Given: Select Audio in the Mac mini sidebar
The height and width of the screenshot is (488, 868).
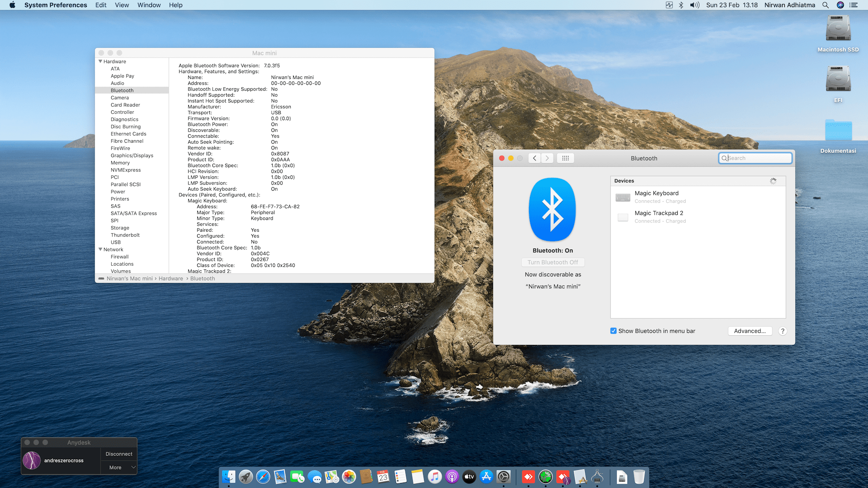Looking at the screenshot, I should click(118, 83).
